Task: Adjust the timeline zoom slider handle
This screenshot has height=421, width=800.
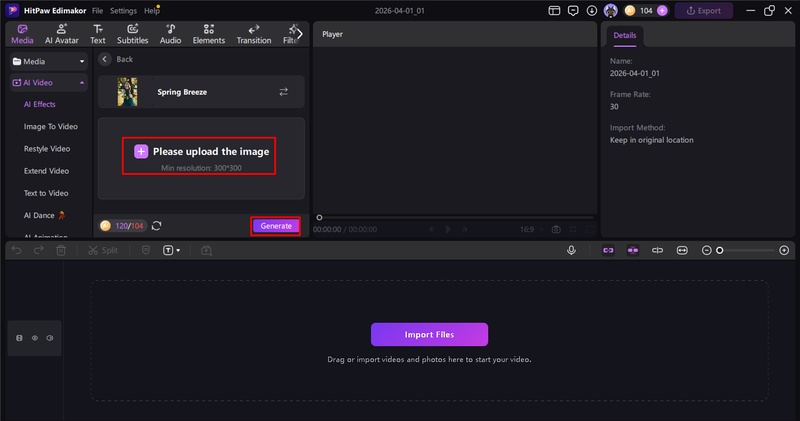Action: point(720,250)
